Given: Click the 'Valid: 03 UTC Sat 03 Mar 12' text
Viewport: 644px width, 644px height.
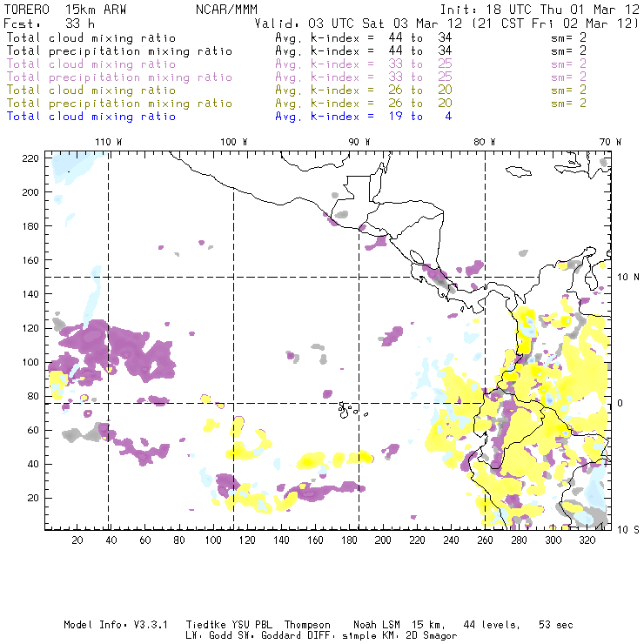Looking at the screenshot, I should tap(359, 23).
